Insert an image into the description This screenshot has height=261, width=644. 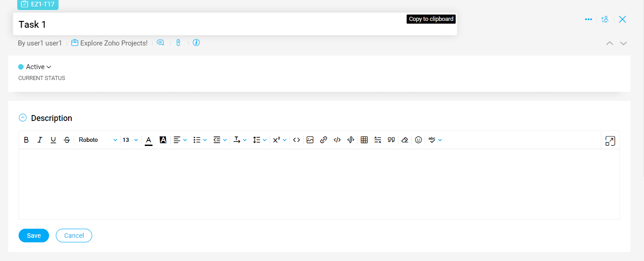click(310, 140)
